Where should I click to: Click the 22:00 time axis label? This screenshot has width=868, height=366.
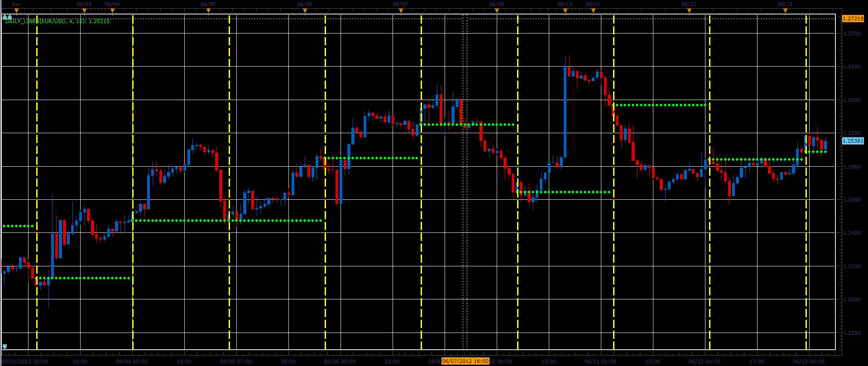(x=392, y=361)
